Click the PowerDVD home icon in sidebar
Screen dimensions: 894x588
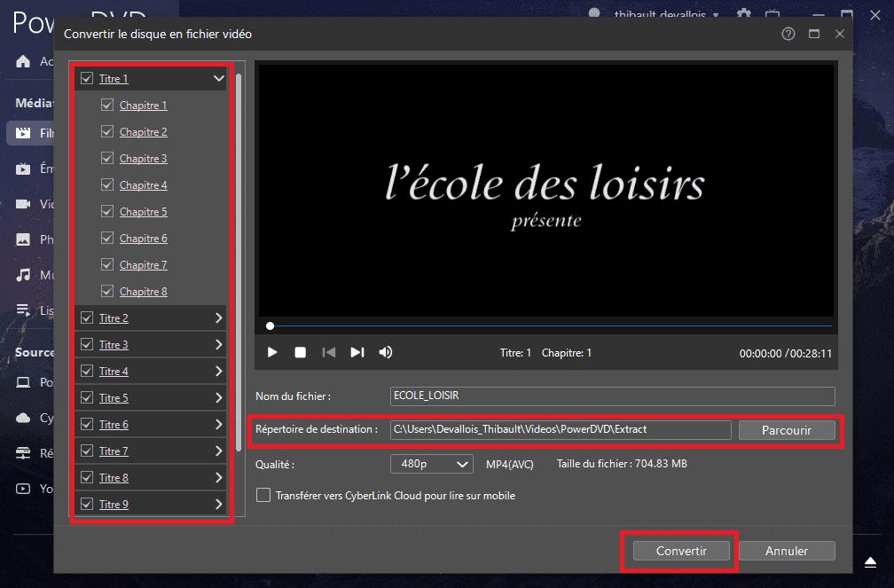click(23, 61)
